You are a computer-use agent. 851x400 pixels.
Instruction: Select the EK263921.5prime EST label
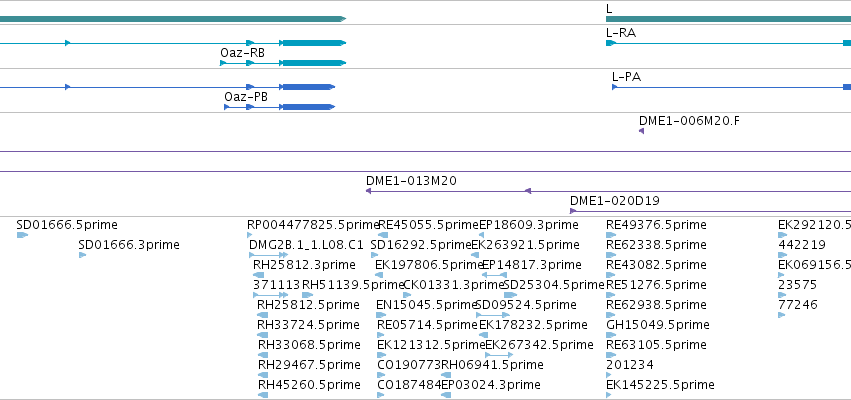coord(525,245)
